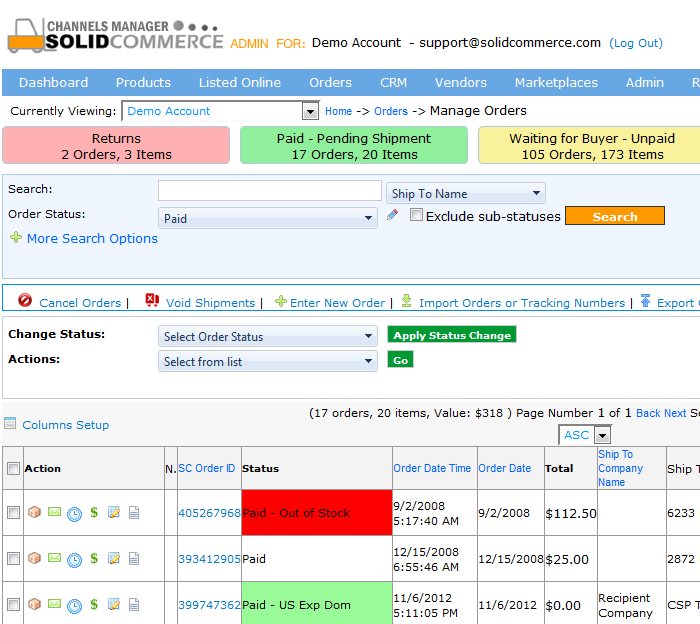Click the Export upload arrow icon

point(645,300)
